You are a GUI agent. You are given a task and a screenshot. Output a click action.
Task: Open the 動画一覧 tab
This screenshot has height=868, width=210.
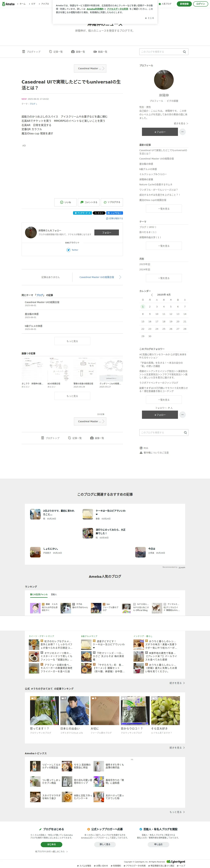pyautogui.click(x=100, y=52)
